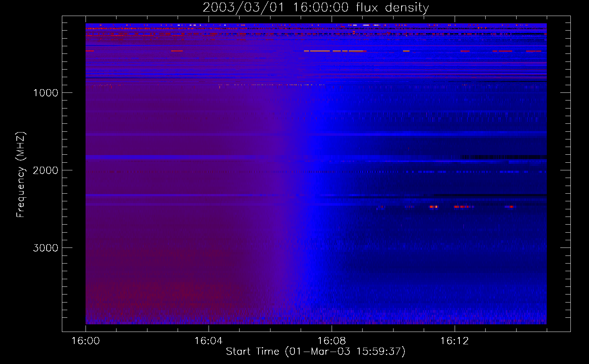The height and width of the screenshot is (364, 589).
Task: Click the 3000 frequency tick label
Action: (x=46, y=248)
